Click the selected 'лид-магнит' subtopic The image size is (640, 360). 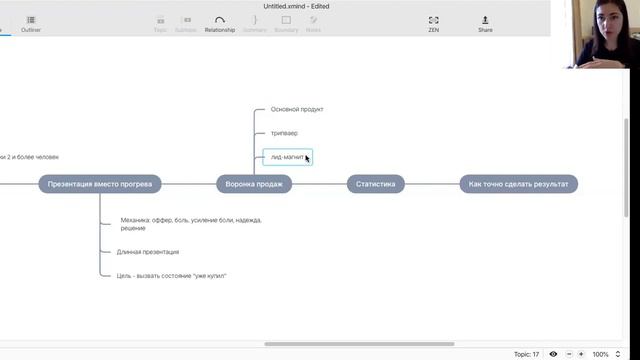pos(287,157)
